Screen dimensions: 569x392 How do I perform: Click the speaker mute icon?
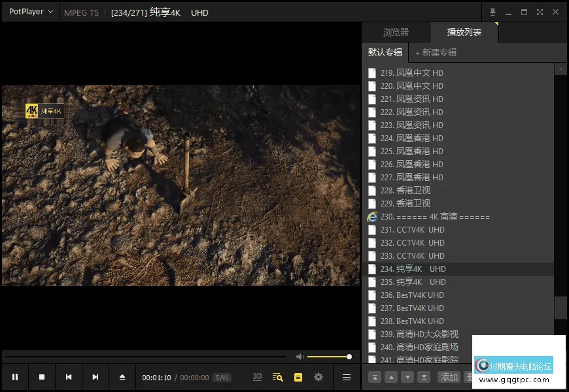[x=300, y=357]
